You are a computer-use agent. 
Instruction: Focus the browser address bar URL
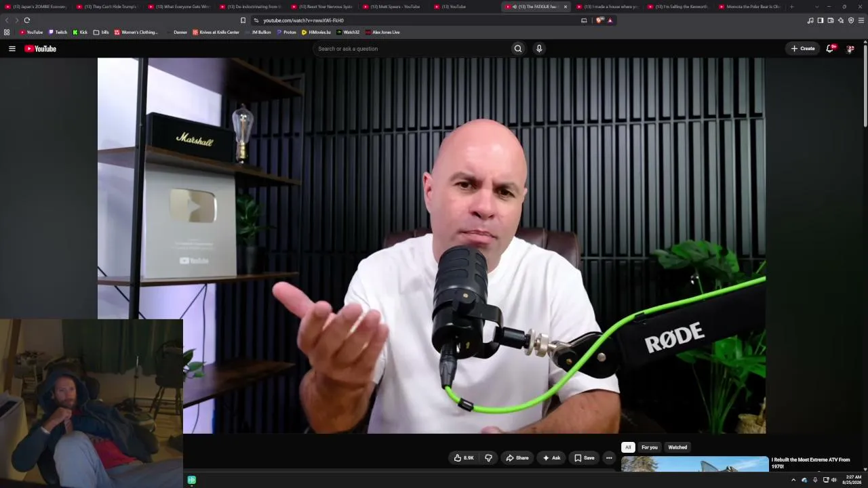[303, 20]
